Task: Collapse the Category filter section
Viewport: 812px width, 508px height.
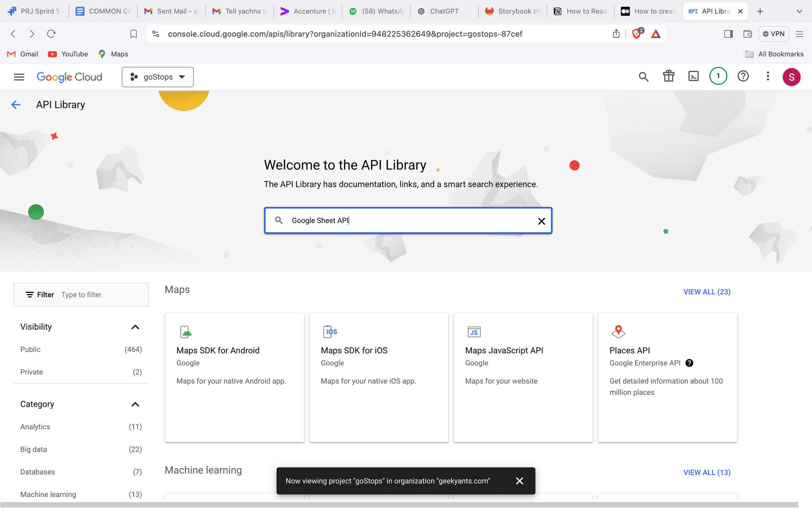Action: point(135,404)
